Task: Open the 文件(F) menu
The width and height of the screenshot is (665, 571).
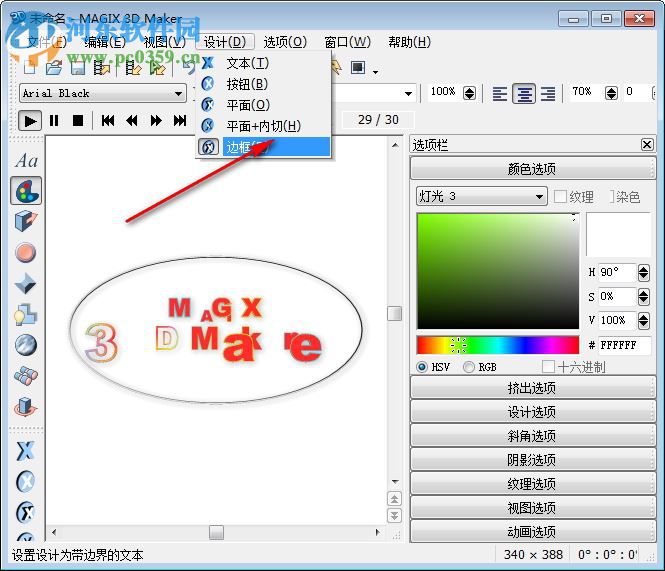Action: [47, 42]
